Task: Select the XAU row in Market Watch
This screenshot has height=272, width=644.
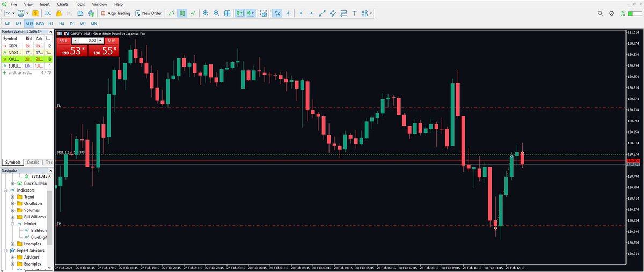Action: [27, 59]
